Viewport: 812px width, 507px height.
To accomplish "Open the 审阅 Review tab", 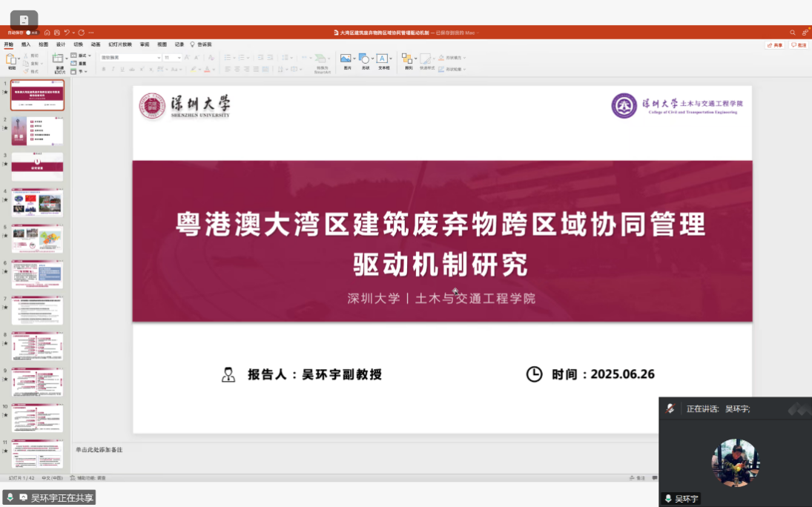I will [145, 44].
